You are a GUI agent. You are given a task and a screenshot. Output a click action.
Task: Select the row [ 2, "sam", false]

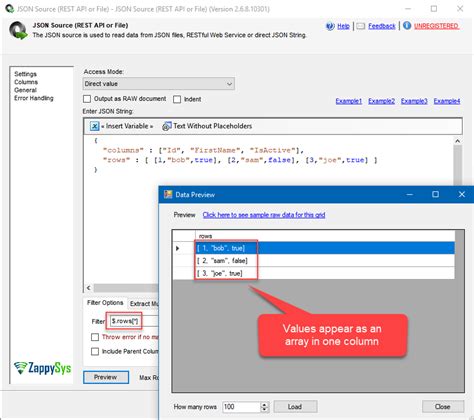click(325, 261)
